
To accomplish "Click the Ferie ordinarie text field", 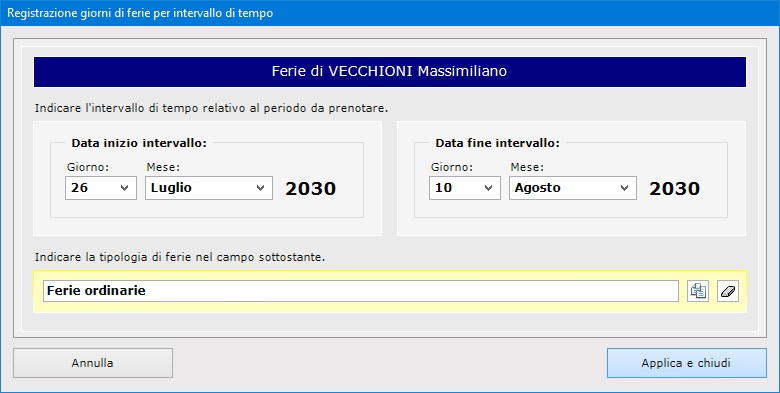I will pos(361,291).
